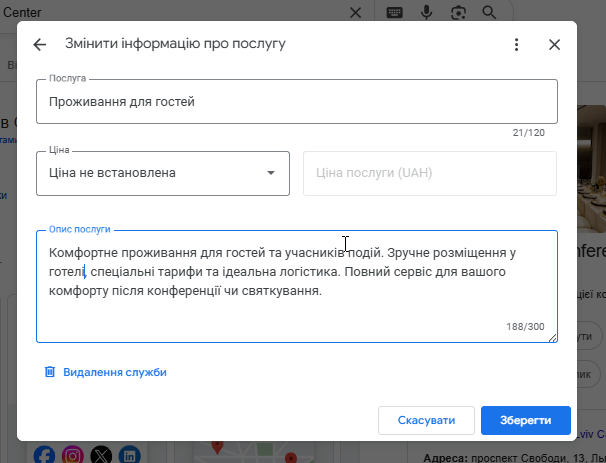Close the service edit dialog

[x=555, y=44]
